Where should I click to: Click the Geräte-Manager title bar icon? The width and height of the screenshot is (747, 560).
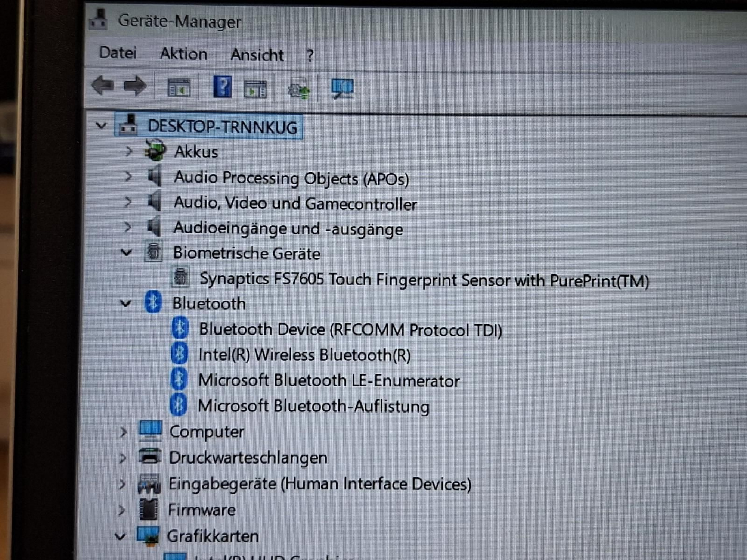(99, 19)
